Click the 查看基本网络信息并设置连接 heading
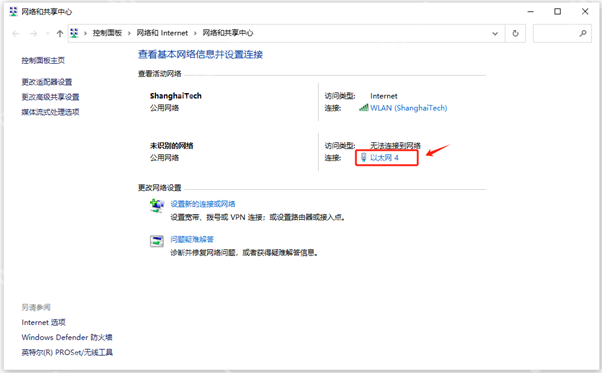The width and height of the screenshot is (602, 373). coord(200,54)
